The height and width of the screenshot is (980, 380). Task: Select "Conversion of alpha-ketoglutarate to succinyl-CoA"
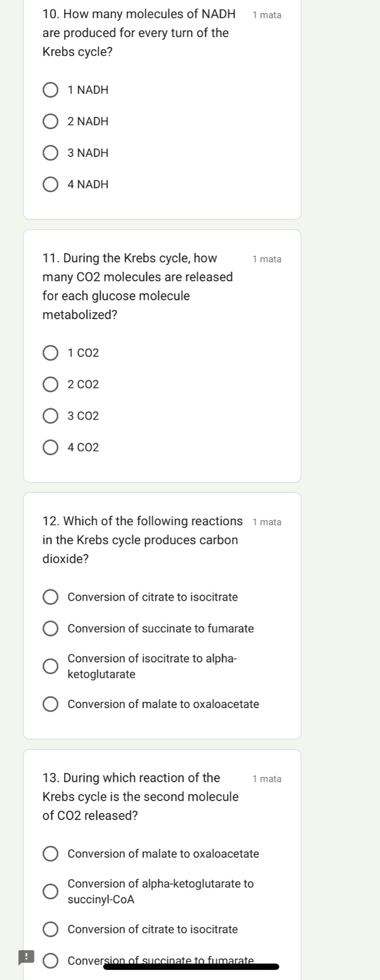50,891
